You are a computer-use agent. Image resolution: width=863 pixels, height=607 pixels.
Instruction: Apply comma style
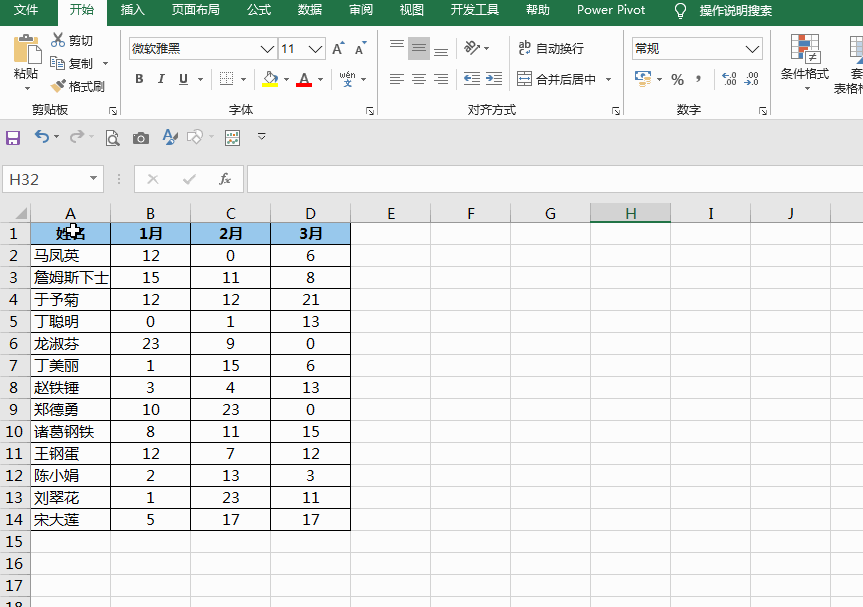[x=699, y=79]
